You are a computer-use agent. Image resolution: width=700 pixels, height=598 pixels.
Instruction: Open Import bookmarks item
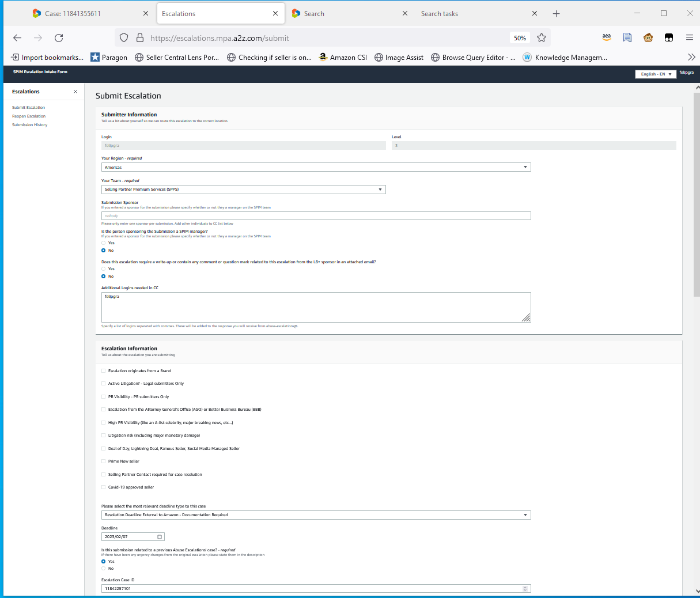pos(47,57)
